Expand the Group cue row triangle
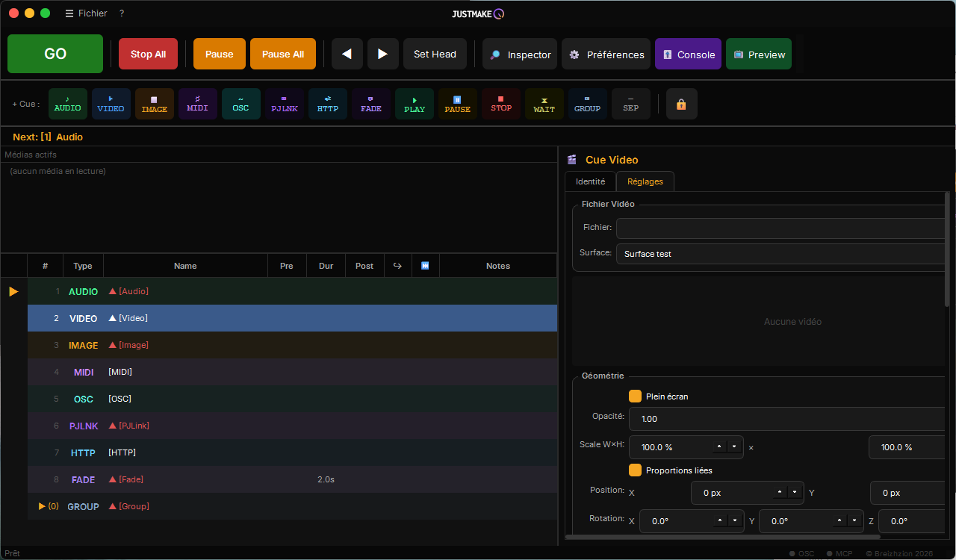956x560 pixels. 42,506
